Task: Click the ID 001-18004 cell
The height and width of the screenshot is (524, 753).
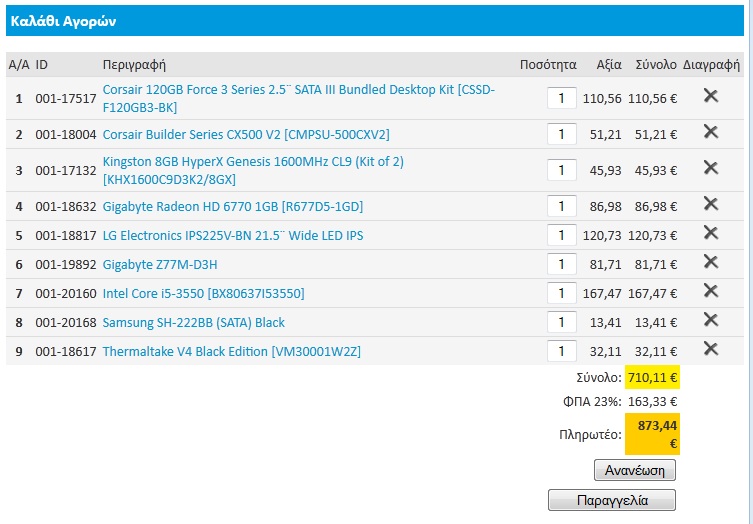Action: tap(66, 134)
